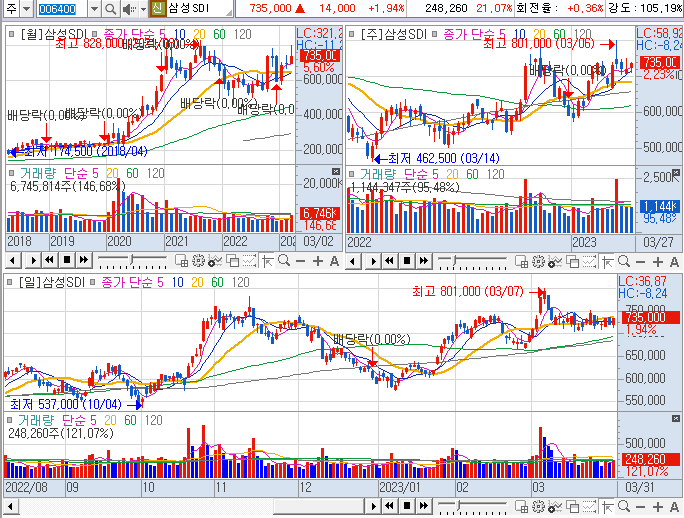Image resolution: width=684 pixels, height=518 pixels.
Task: Click the weekly chart zoom slider handle
Action: (x=455, y=260)
